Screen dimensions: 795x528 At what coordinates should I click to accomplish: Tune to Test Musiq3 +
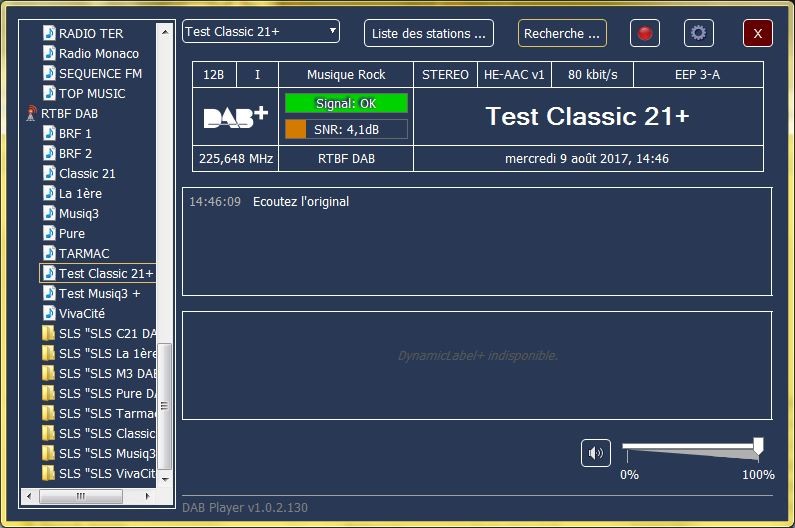pos(92,293)
